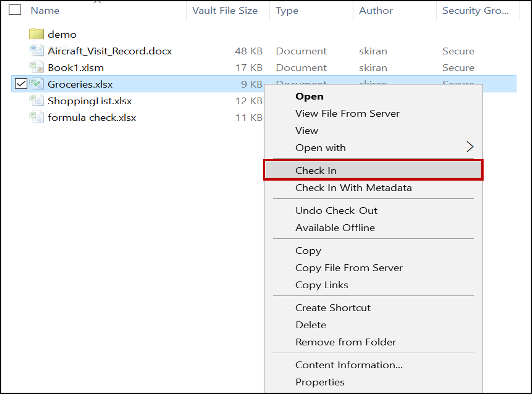Click the ShoppingList.xlsx Excel file icon
This screenshot has width=532, height=394.
pyautogui.click(x=36, y=101)
